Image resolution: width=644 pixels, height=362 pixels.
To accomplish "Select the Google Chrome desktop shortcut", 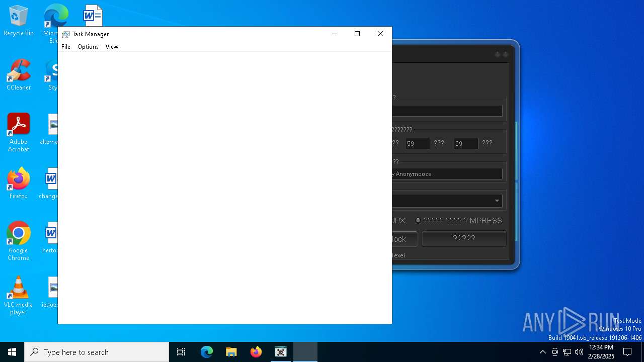I will tap(18, 241).
